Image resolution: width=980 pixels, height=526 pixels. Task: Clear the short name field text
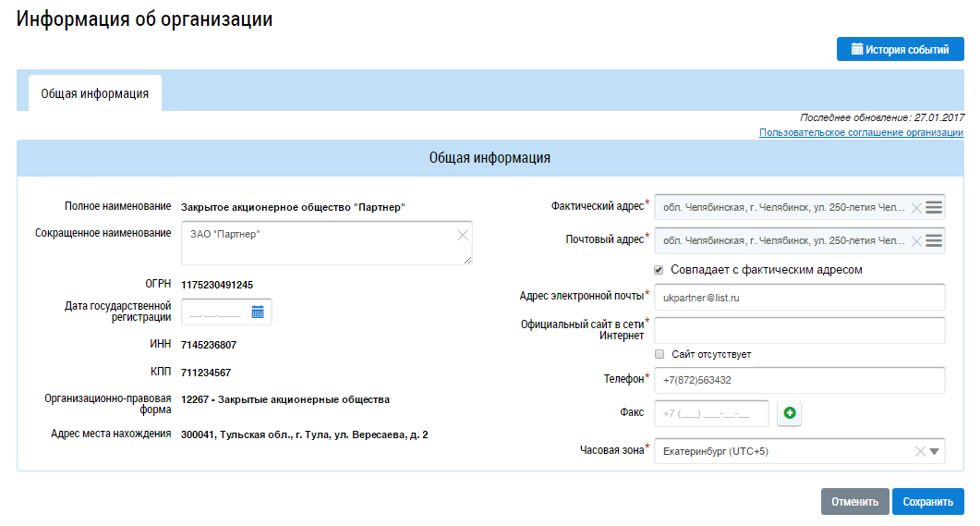463,235
